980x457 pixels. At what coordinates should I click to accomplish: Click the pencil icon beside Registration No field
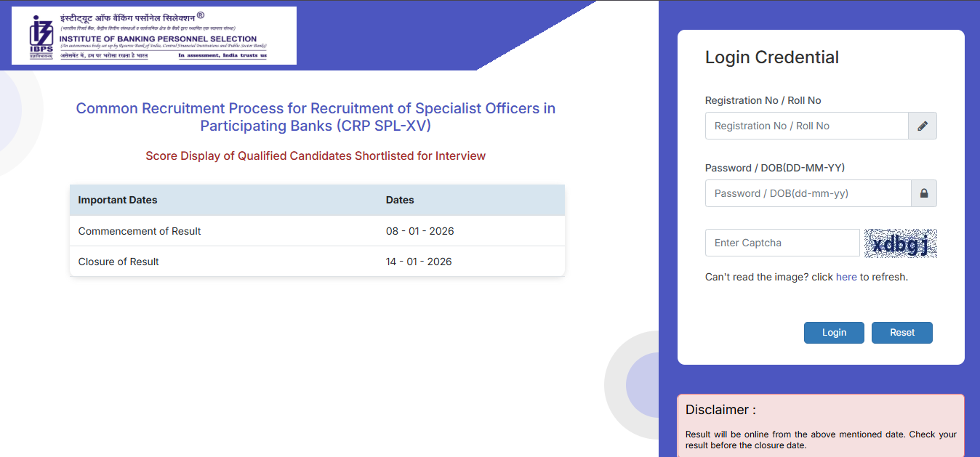[923, 125]
